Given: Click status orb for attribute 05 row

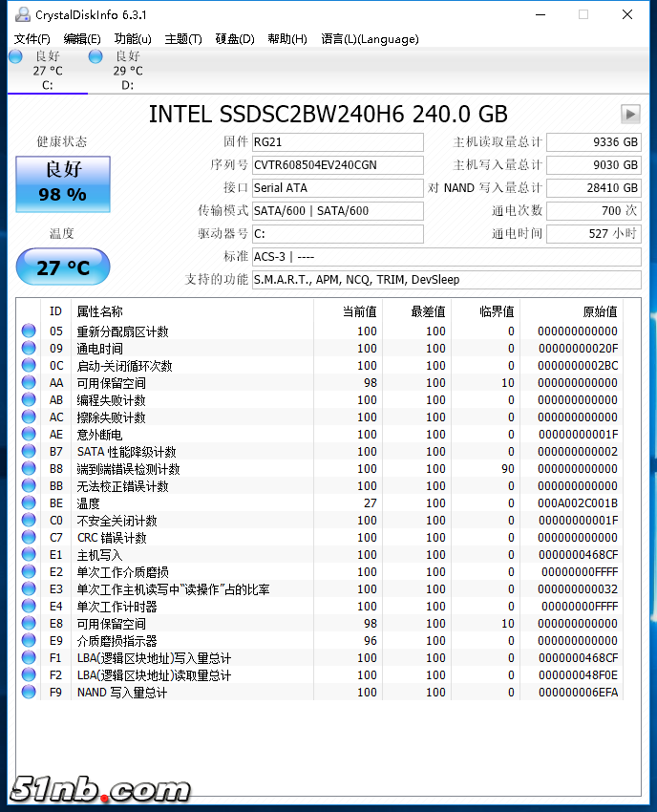Looking at the screenshot, I should point(29,331).
